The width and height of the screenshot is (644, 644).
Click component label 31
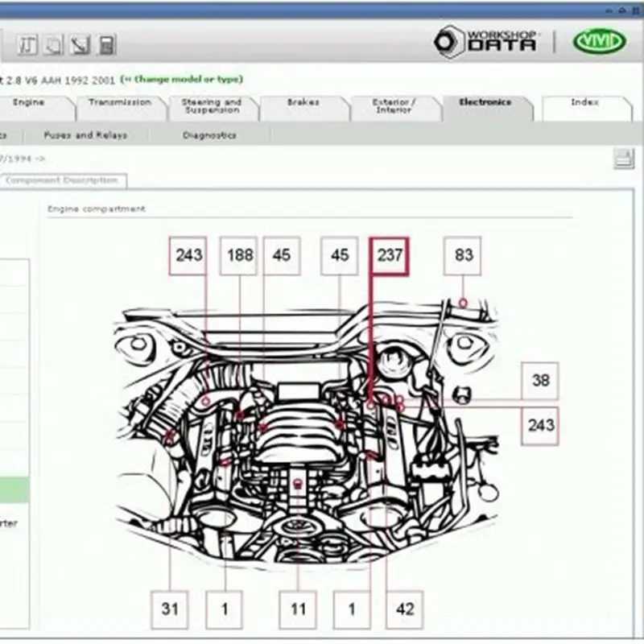tap(170, 609)
